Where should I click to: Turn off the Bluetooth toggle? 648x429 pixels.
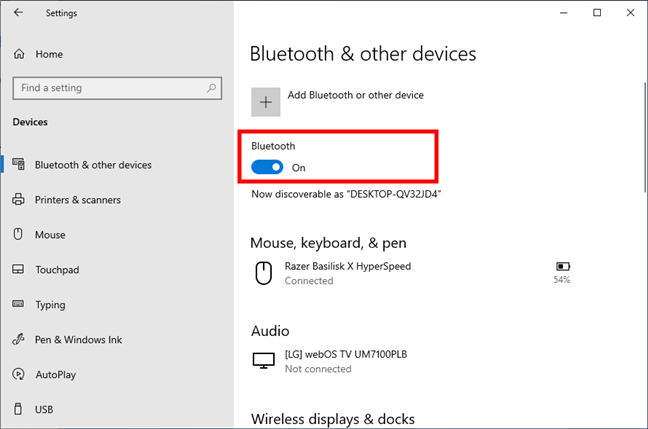coord(267,167)
